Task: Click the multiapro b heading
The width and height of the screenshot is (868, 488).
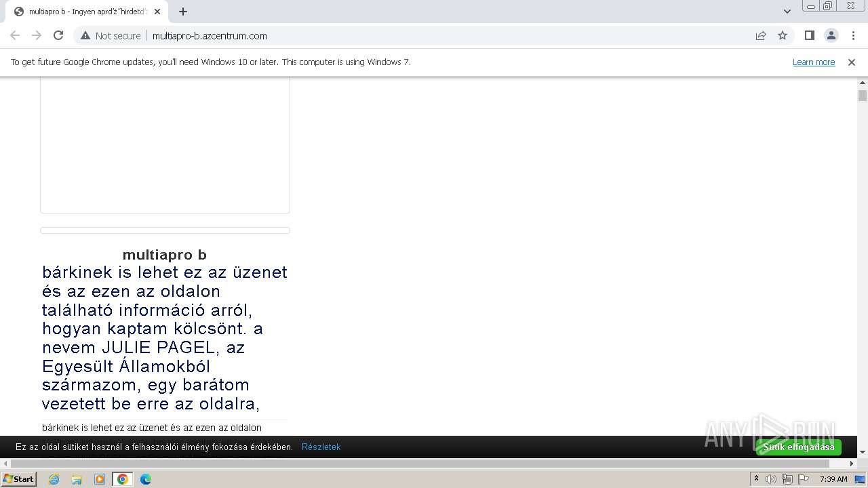Action: coord(165,255)
